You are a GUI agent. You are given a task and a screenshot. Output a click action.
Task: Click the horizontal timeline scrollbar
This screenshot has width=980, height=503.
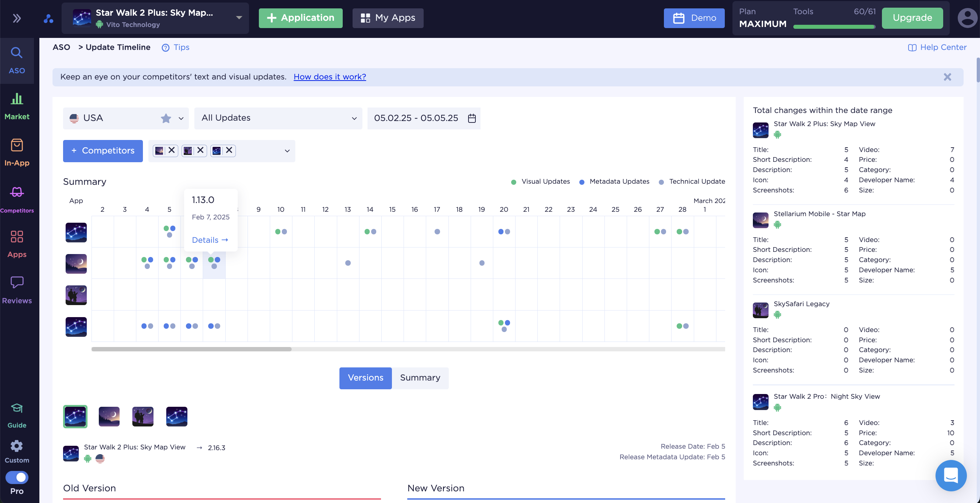coord(191,349)
